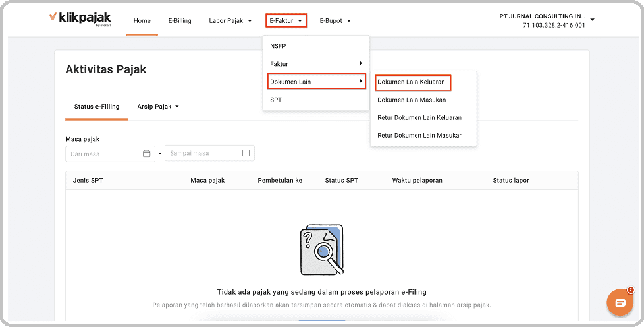Collapse the E-Faktur dropdown menu
The image size is (644, 327).
pyautogui.click(x=286, y=20)
